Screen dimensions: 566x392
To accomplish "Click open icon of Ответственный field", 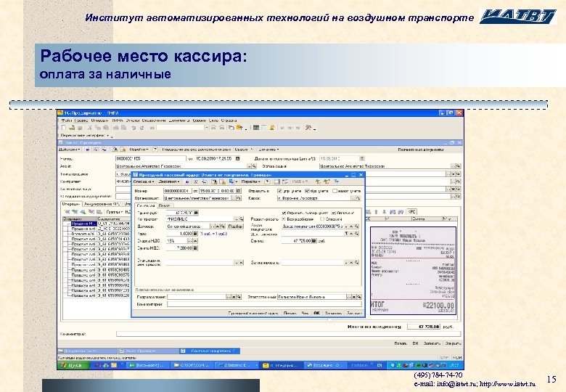I will 359,297.
